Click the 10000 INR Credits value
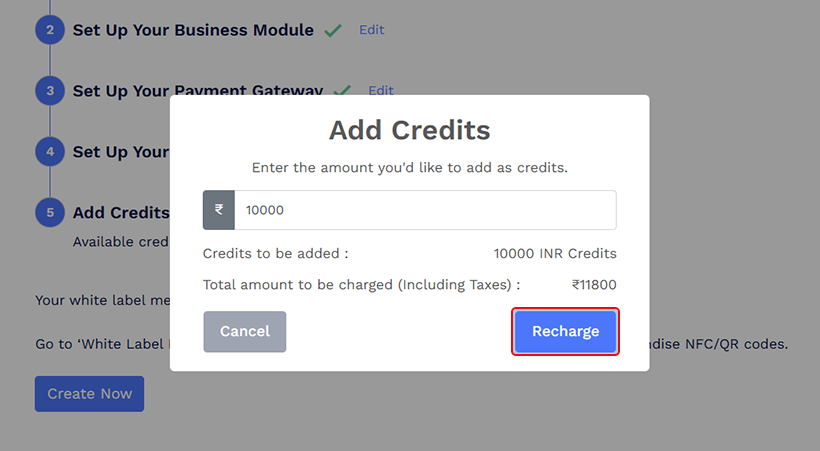The image size is (820, 451). pyautogui.click(x=555, y=254)
